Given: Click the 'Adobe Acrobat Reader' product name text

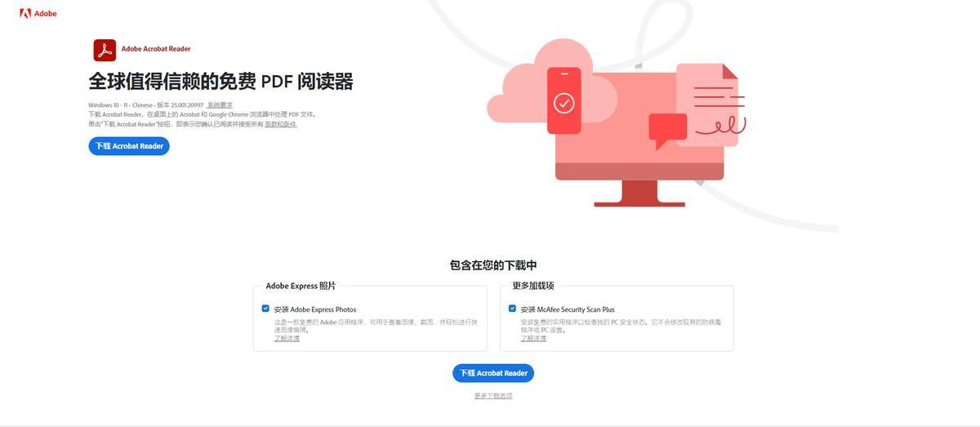Looking at the screenshot, I should (x=156, y=49).
